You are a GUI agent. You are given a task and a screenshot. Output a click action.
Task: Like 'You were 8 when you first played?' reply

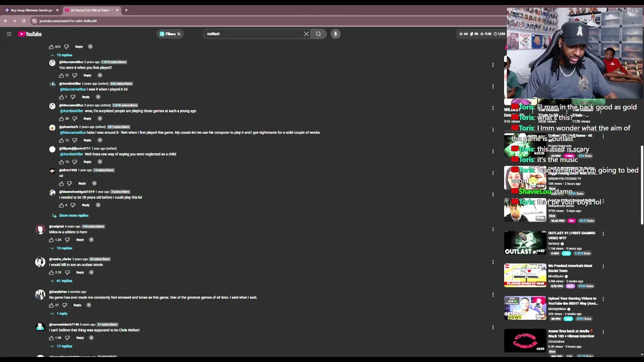point(61,75)
